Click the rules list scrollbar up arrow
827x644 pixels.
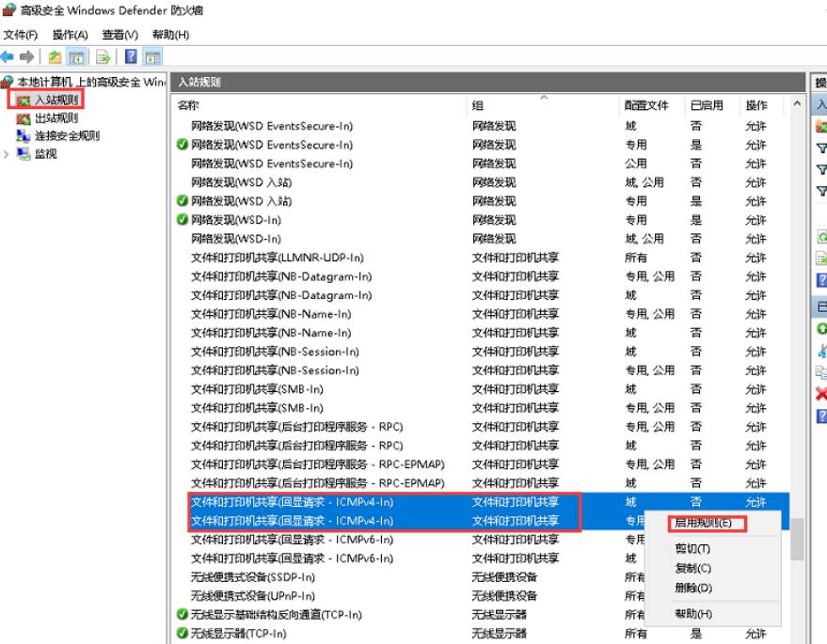(x=797, y=103)
